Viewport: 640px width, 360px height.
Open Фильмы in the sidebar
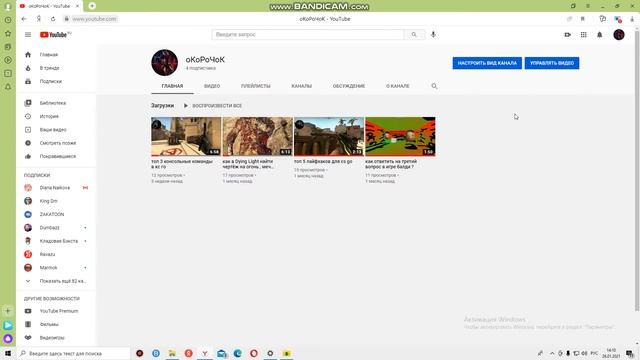point(56,324)
